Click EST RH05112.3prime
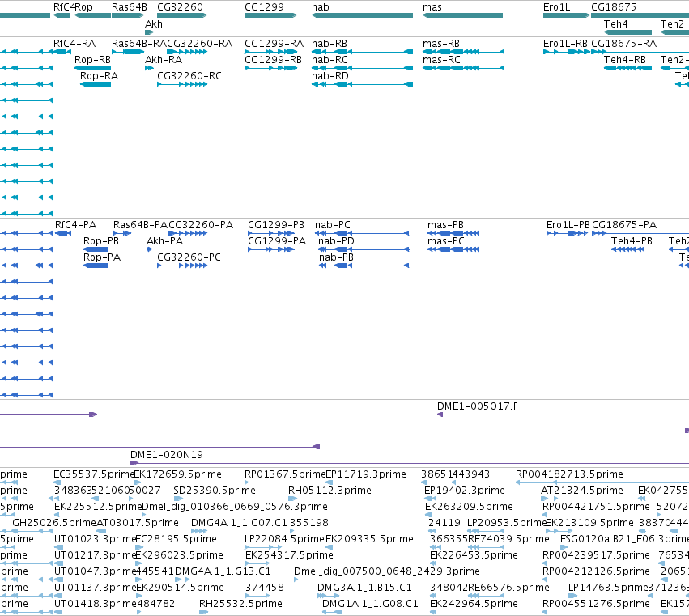This screenshot has height=616, width=689. (x=330, y=491)
